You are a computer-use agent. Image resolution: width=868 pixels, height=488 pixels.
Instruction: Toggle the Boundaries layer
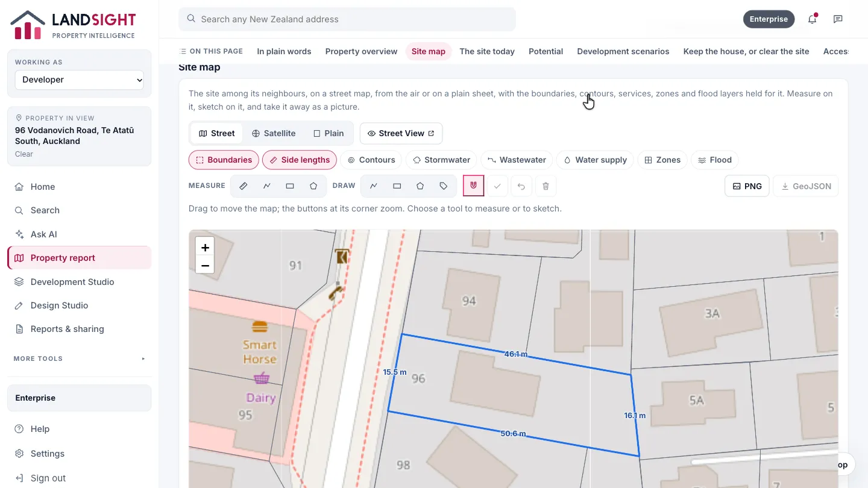[224, 160]
